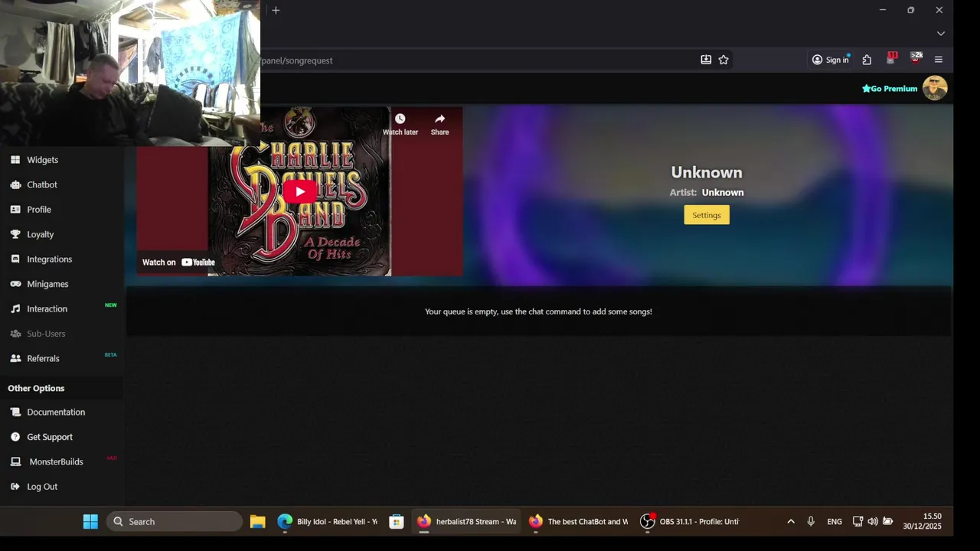This screenshot has height=551, width=980.
Task: Click the extension icon with >2k badge
Action: [915, 59]
